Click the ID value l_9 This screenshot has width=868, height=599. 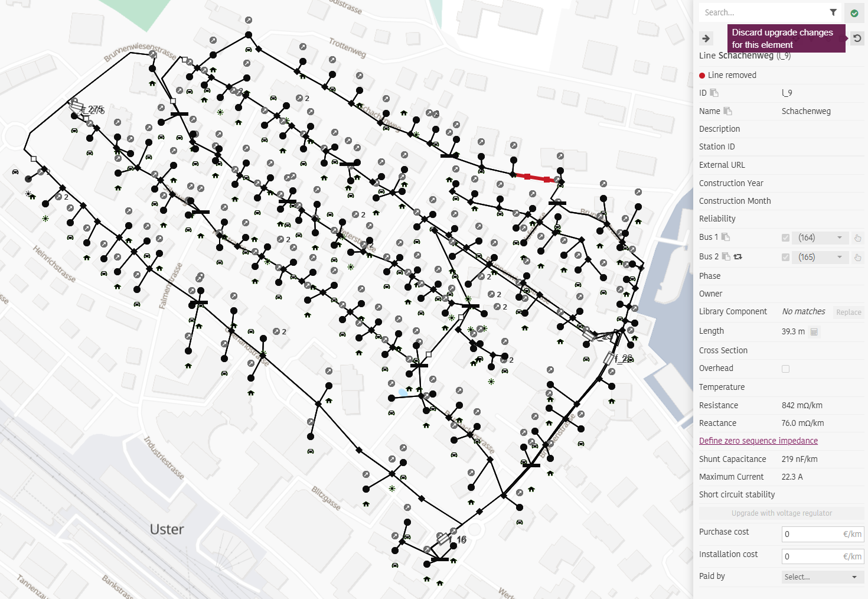pos(787,93)
